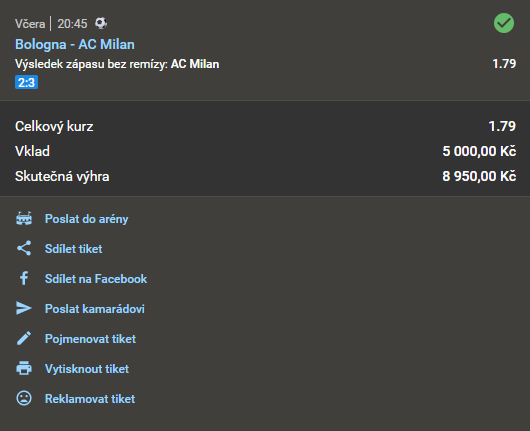Image resolution: width=530 pixels, height=431 pixels.
Task: Click the pencil rename icon
Action: coord(24,338)
